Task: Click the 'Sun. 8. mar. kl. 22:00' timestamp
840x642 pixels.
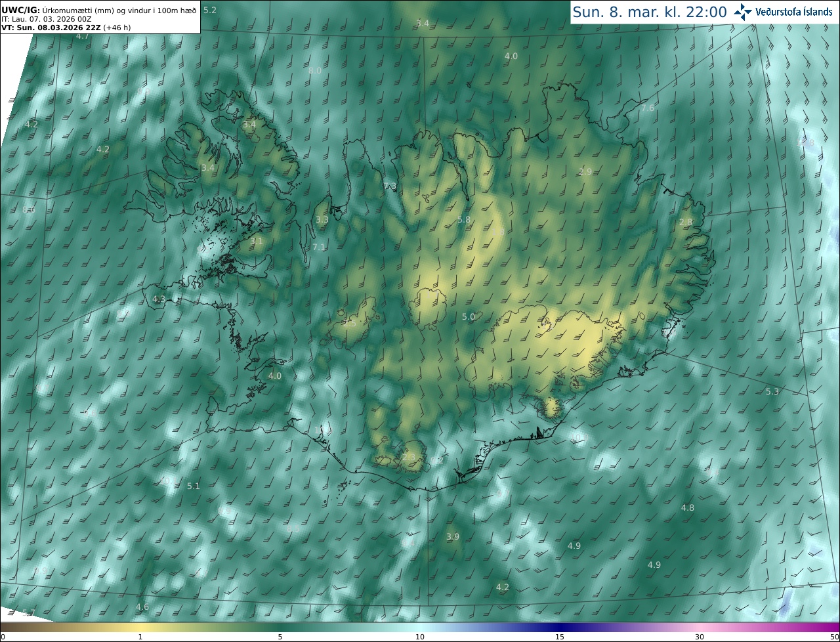Action: click(649, 12)
